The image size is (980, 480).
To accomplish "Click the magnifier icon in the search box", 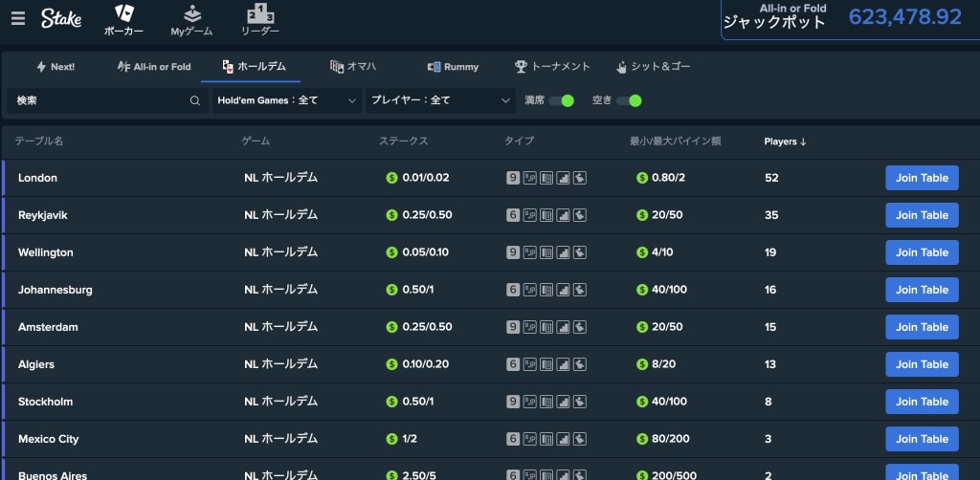I will pos(195,100).
